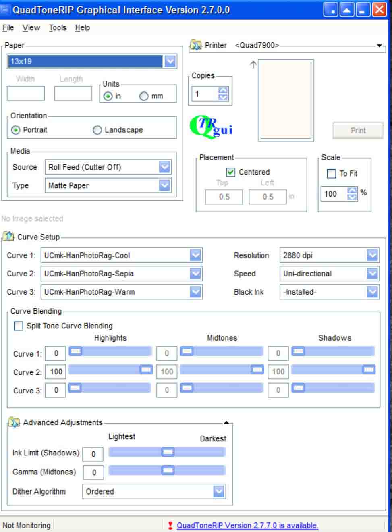Open the View menu
The width and height of the screenshot is (392, 532).
[x=31, y=28]
